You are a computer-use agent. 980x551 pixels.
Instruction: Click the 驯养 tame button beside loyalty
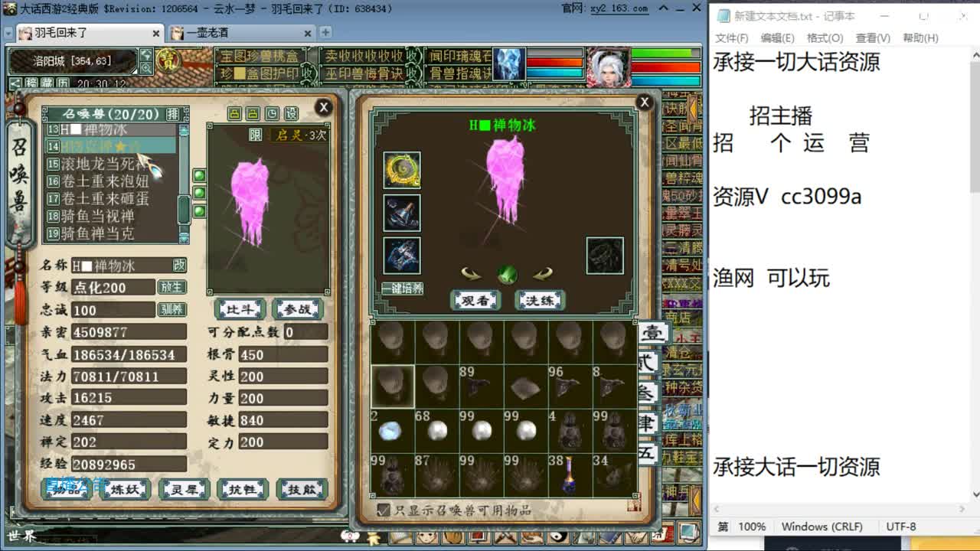coord(171,309)
